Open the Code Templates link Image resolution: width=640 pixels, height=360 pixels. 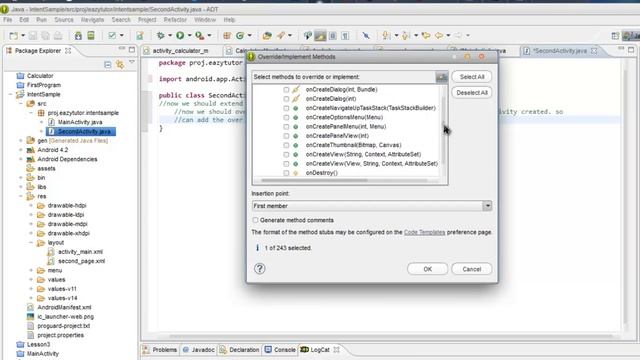point(424,232)
